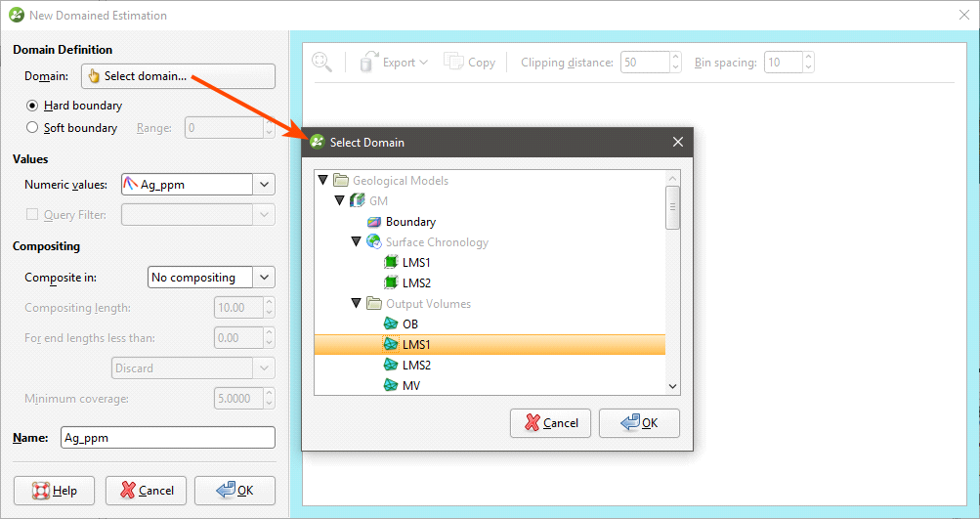
Task: Click the Boundary item's icon
Action: click(374, 221)
